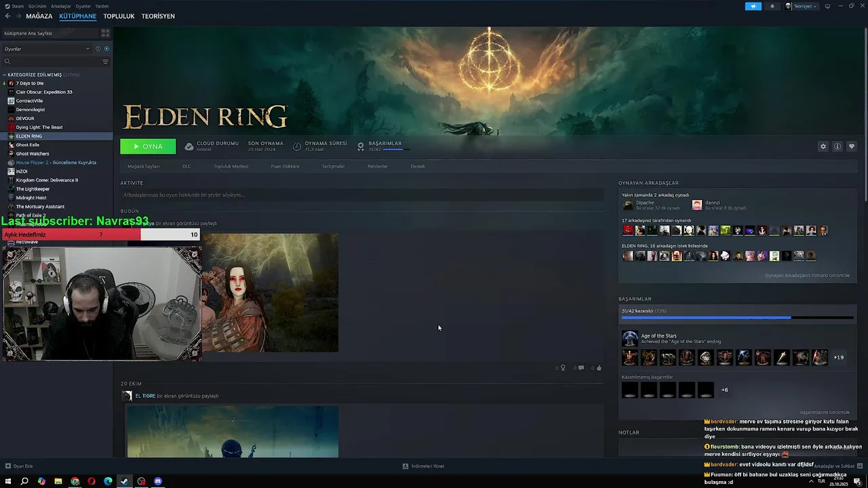Open the Arkadaşlar menu

[x=61, y=6]
